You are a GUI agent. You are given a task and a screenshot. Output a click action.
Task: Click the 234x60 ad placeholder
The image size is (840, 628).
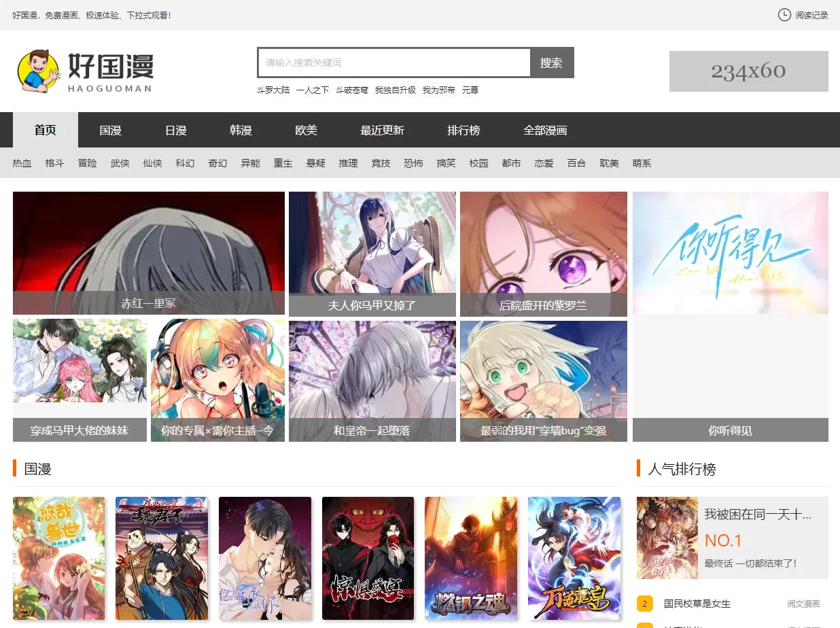[x=748, y=70]
